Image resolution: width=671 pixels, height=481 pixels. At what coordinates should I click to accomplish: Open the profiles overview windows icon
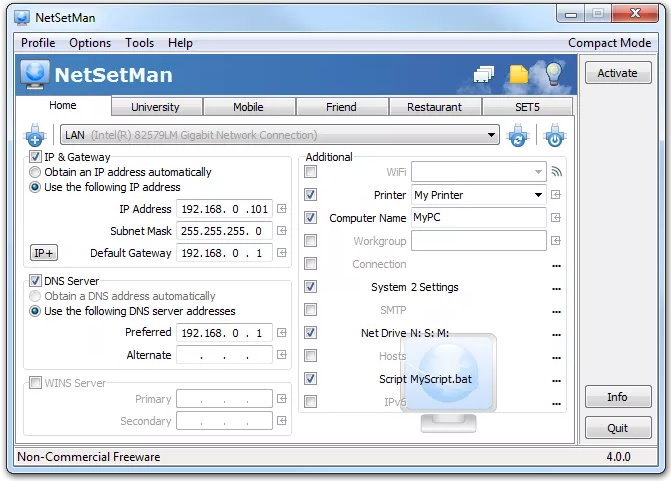(484, 74)
